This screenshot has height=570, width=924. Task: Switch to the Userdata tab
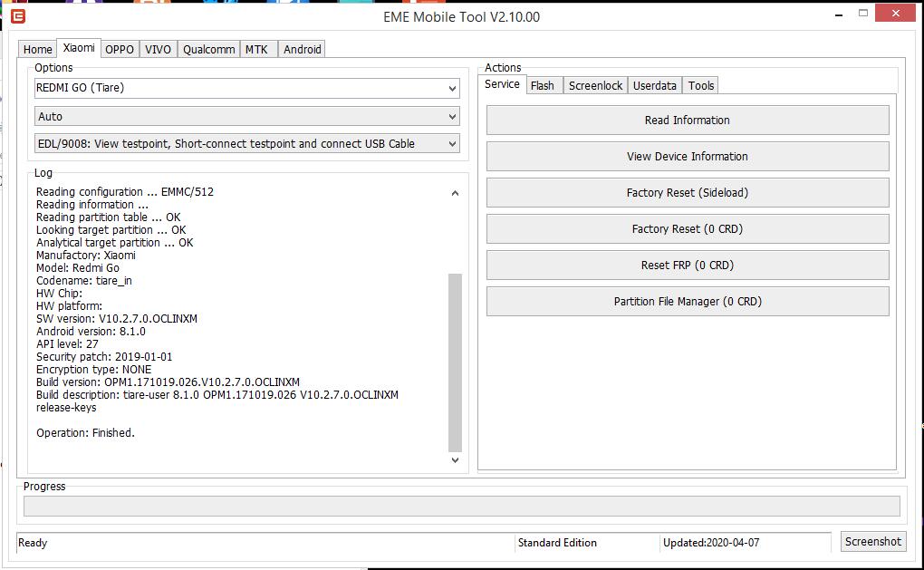click(655, 86)
